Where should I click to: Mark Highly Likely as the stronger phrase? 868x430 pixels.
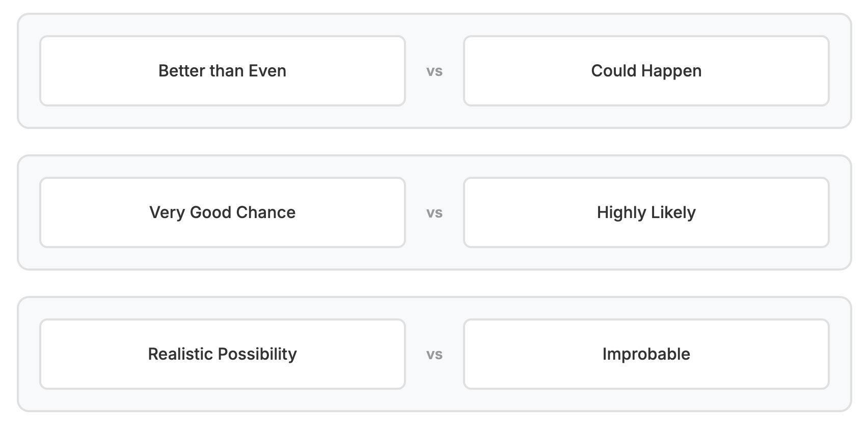pos(646,212)
